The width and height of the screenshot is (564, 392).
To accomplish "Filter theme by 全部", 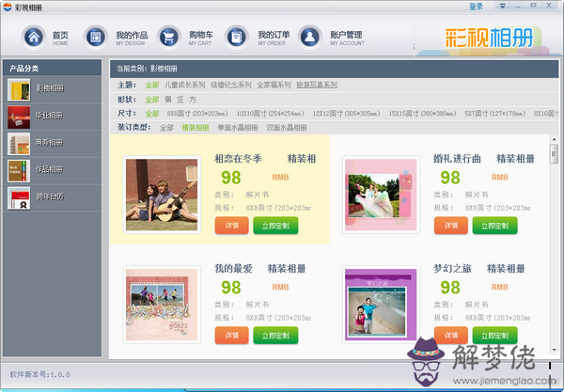I will pos(152,85).
